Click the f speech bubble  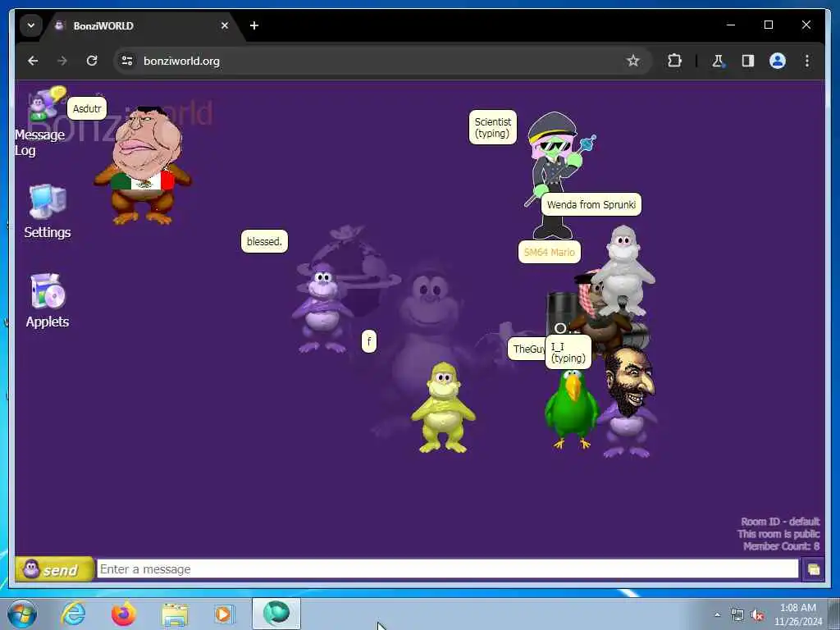[369, 341]
